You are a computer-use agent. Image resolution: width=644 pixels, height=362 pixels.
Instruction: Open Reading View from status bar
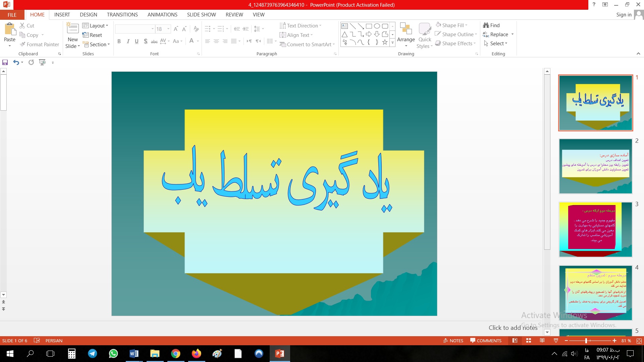(542, 341)
